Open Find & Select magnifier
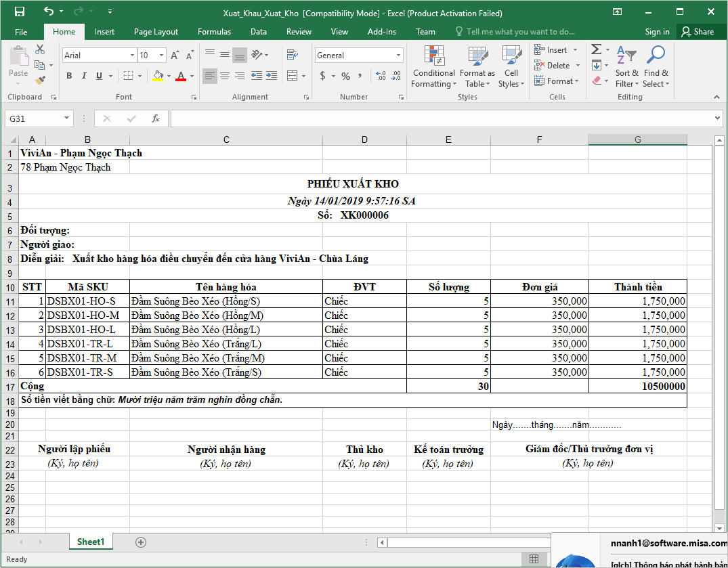728x568 pixels. click(x=656, y=66)
